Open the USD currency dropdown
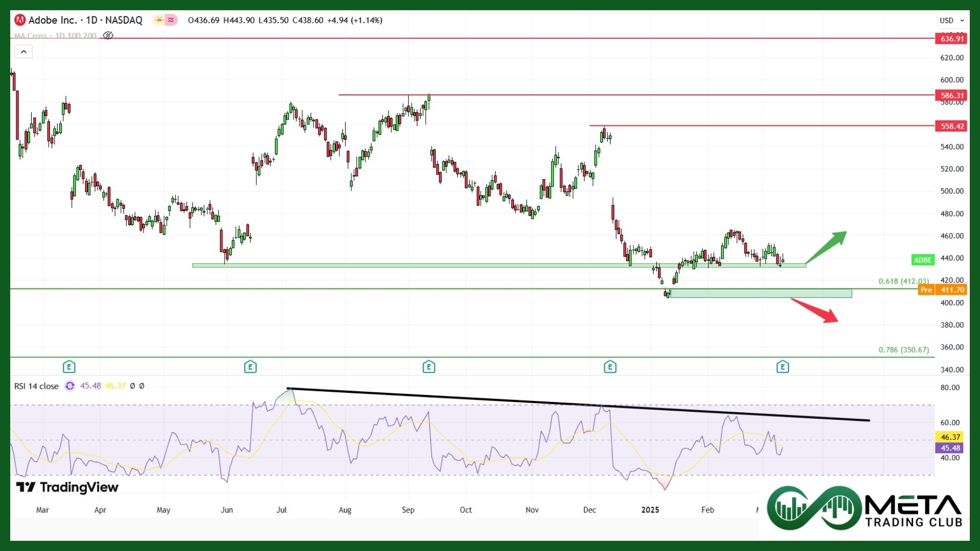Screen dimensions: 980x551 952,20
